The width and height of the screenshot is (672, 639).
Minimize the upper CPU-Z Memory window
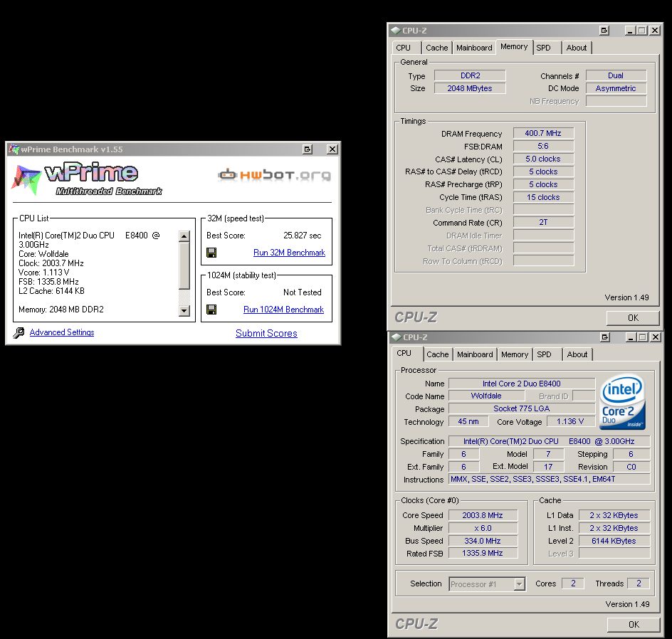click(629, 31)
